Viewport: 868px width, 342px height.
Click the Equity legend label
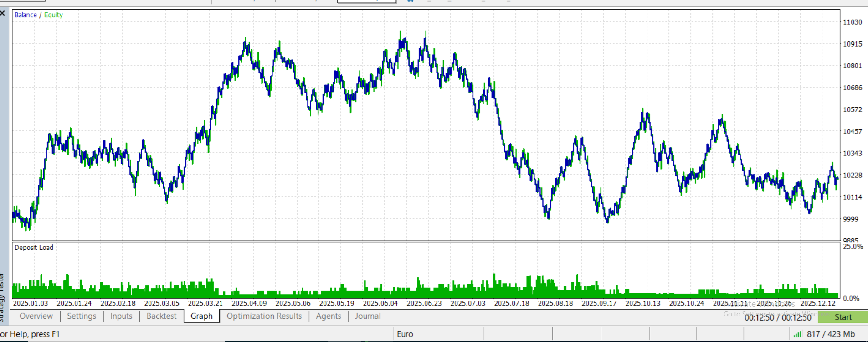[53, 15]
